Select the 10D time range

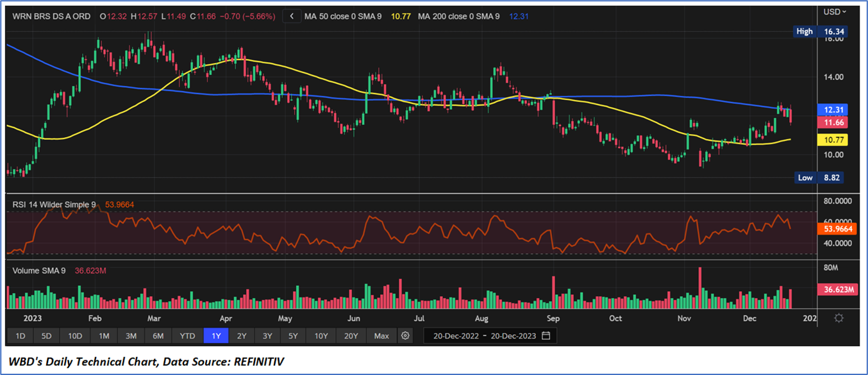[74, 336]
